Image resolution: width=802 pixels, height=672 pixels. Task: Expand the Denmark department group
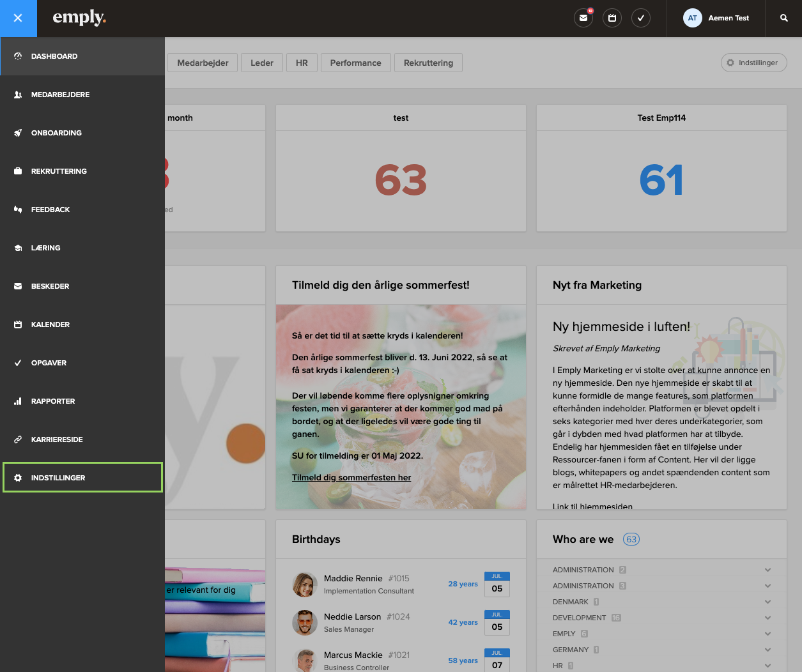(x=767, y=602)
